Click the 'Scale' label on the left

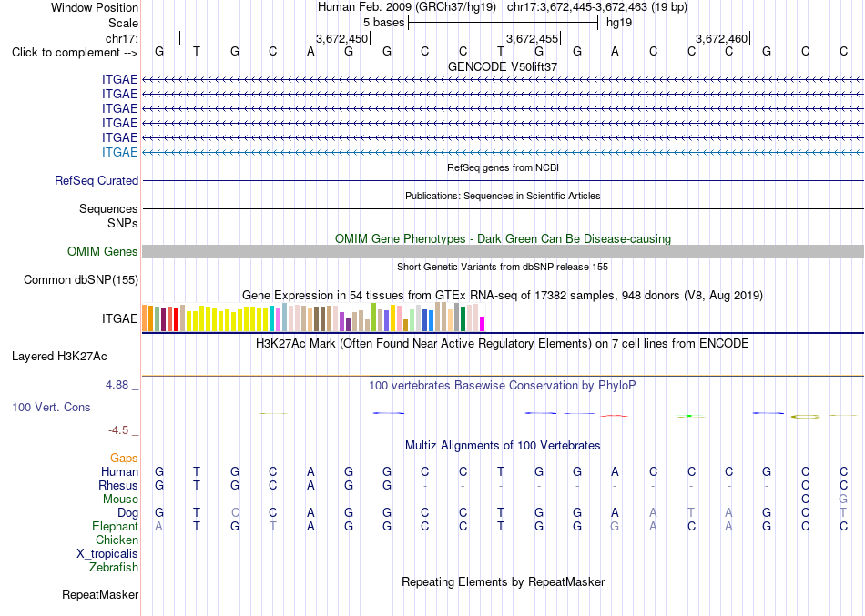click(x=123, y=23)
